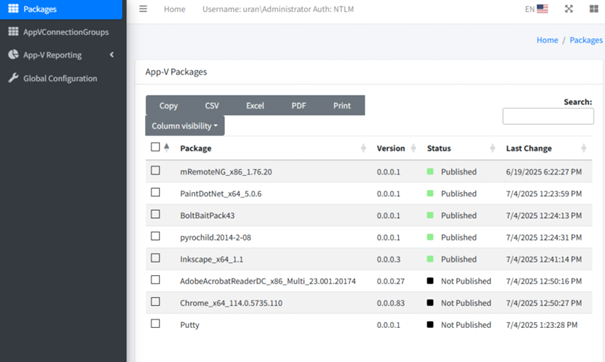Open the Column visibility dropdown
Image resolution: width=605 pixels, height=362 pixels.
[185, 126]
